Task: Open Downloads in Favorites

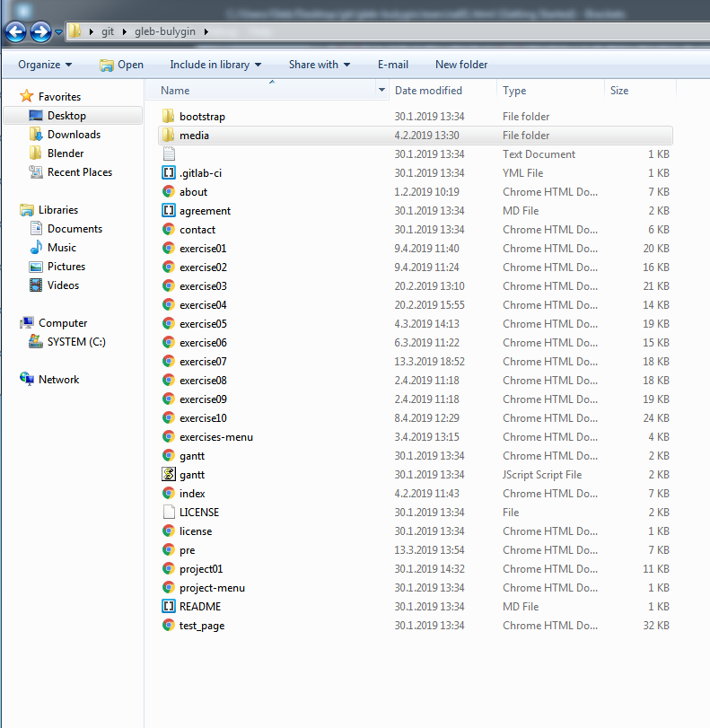Action: [74, 135]
